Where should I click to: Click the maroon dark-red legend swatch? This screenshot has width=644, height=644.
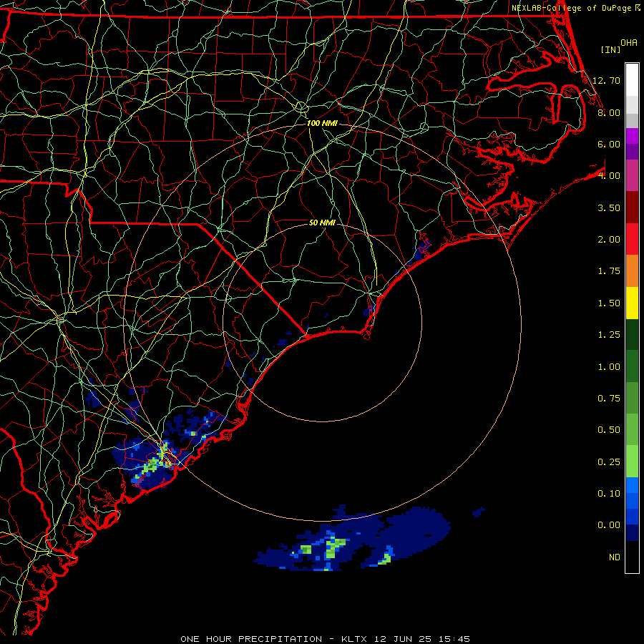coord(632,207)
